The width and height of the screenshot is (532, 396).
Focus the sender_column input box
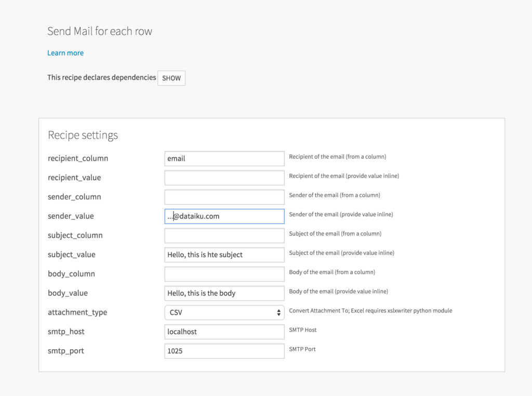pos(224,196)
